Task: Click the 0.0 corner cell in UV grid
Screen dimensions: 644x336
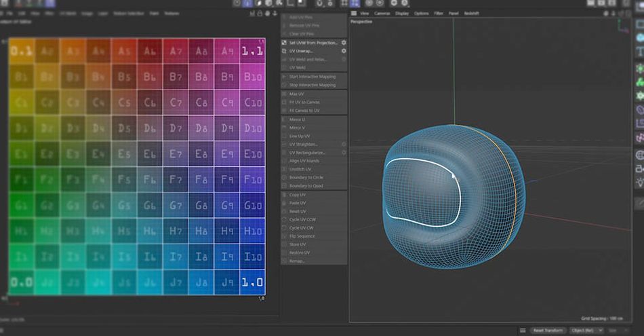Action: [x=22, y=282]
